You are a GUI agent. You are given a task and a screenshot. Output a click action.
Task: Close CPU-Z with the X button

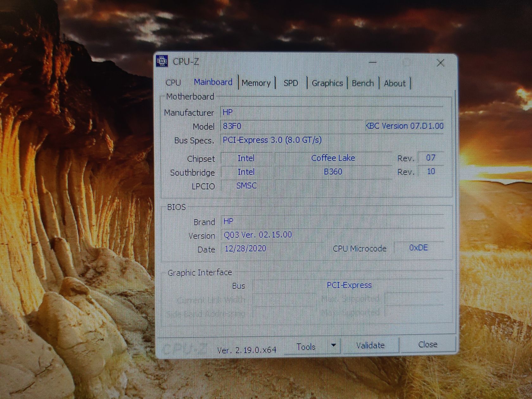coord(440,63)
